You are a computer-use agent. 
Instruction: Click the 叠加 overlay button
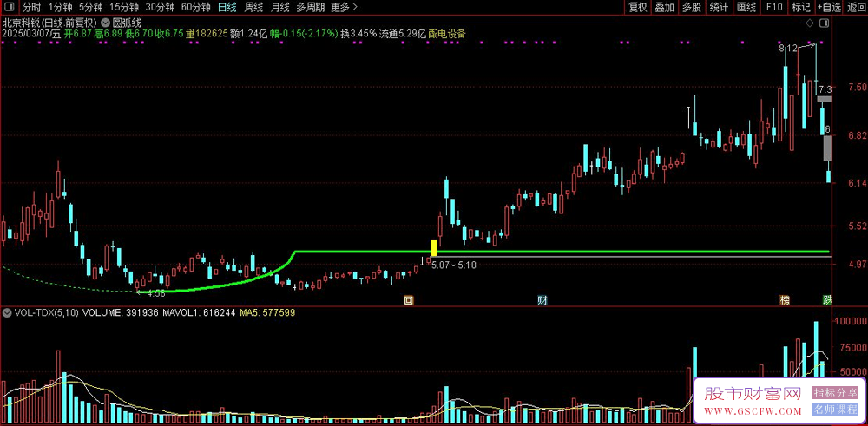pos(664,7)
